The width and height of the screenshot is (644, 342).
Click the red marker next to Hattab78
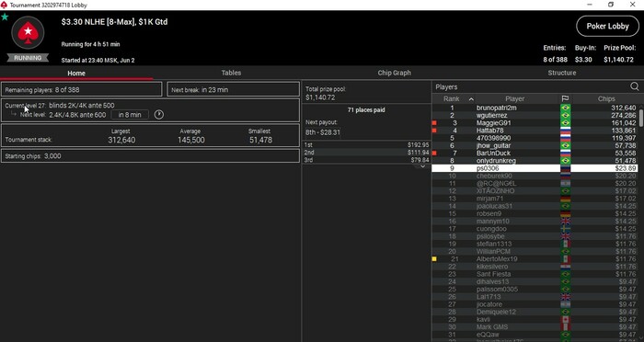(x=434, y=131)
